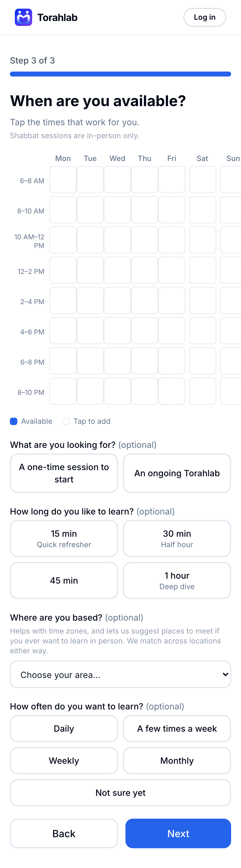
Task: Click Next to continue
Action: tap(178, 833)
